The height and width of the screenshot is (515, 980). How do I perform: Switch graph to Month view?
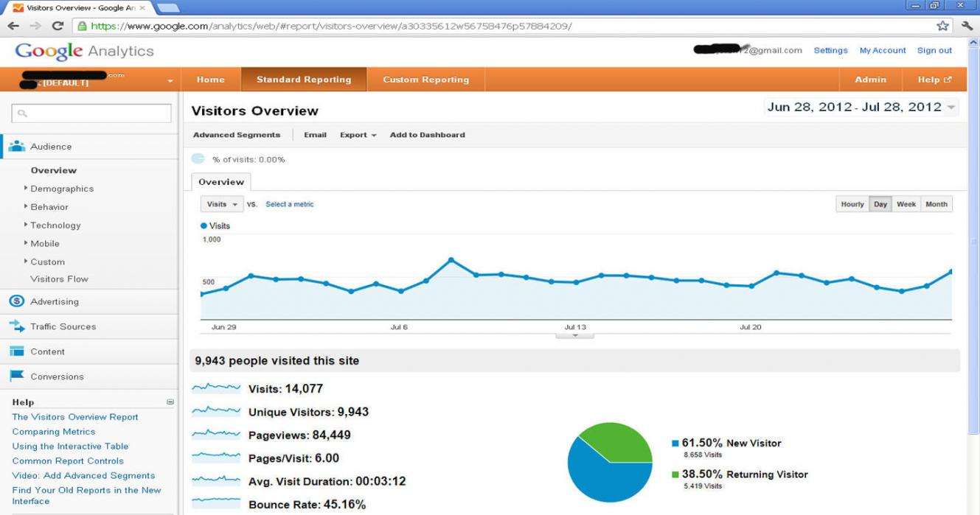pos(936,204)
